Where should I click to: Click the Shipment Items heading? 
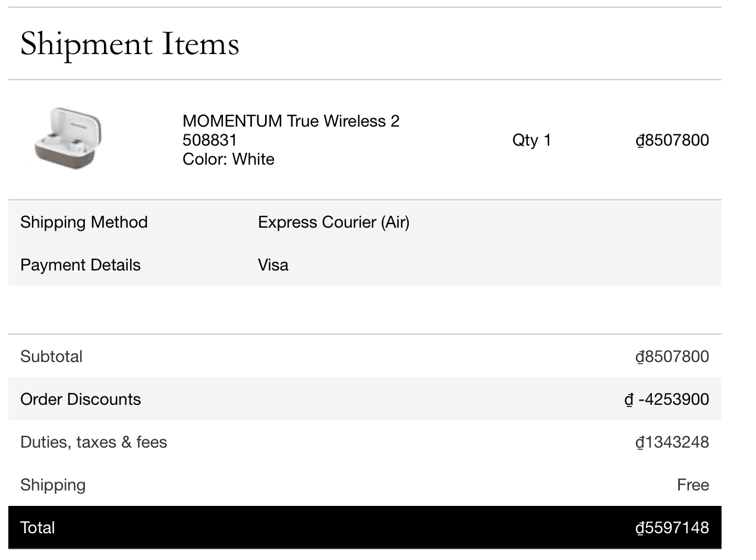[x=130, y=44]
